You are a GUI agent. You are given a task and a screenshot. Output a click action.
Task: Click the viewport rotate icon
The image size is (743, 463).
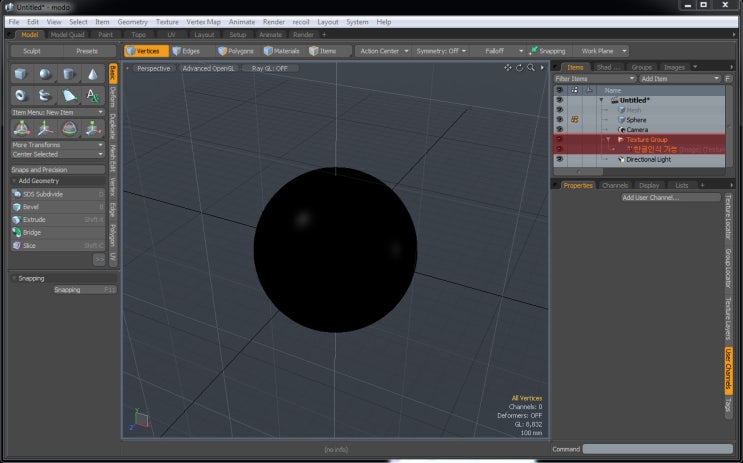(x=519, y=68)
